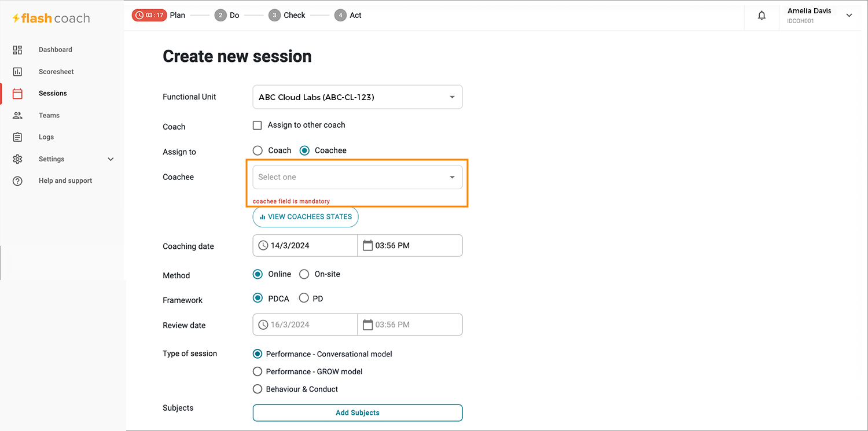This screenshot has height=431, width=868.
Task: Expand the Amelia Davis account menu
Action: (849, 16)
